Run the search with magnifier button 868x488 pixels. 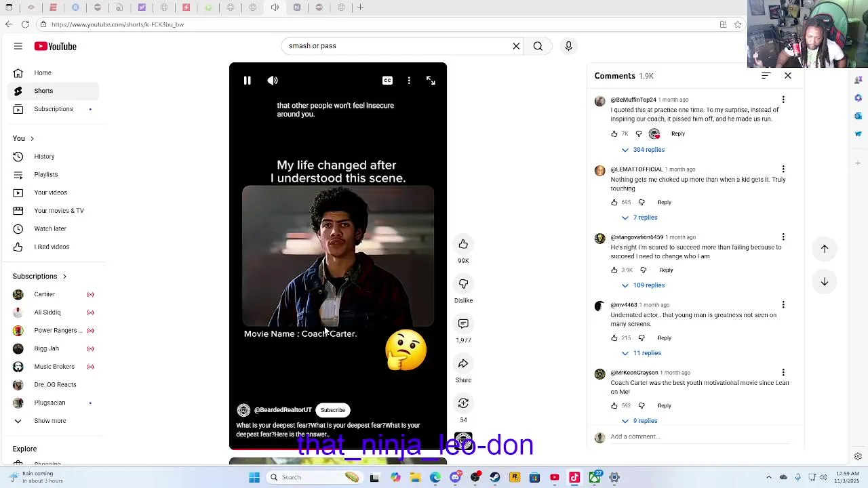[538, 46]
